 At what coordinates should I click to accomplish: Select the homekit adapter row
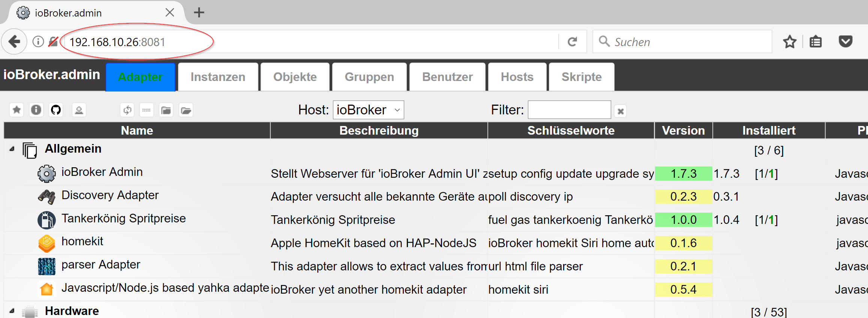pos(82,241)
